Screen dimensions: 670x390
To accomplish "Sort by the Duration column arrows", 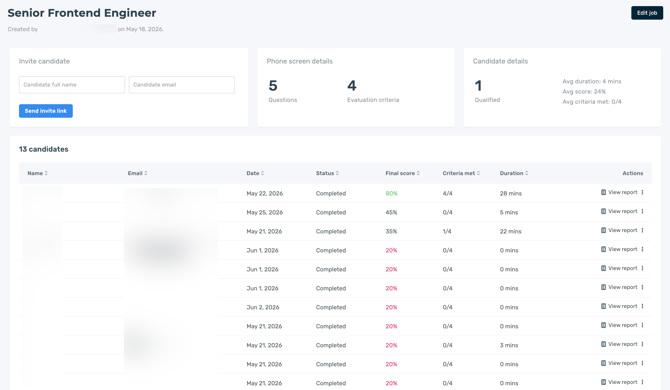I will click(526, 173).
